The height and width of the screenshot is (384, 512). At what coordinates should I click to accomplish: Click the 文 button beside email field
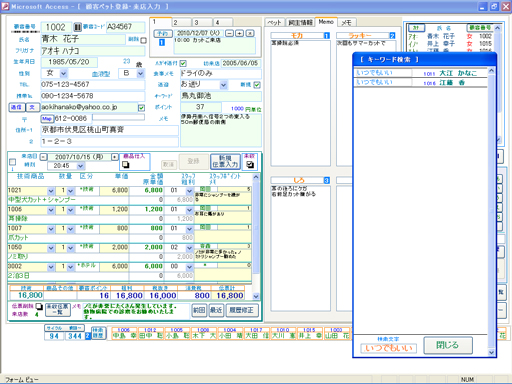32,107
